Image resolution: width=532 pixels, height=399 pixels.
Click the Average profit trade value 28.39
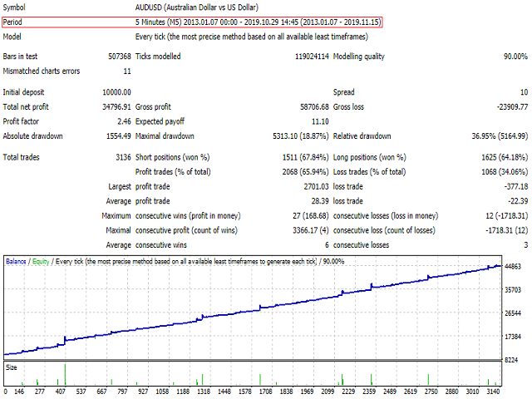(x=320, y=201)
